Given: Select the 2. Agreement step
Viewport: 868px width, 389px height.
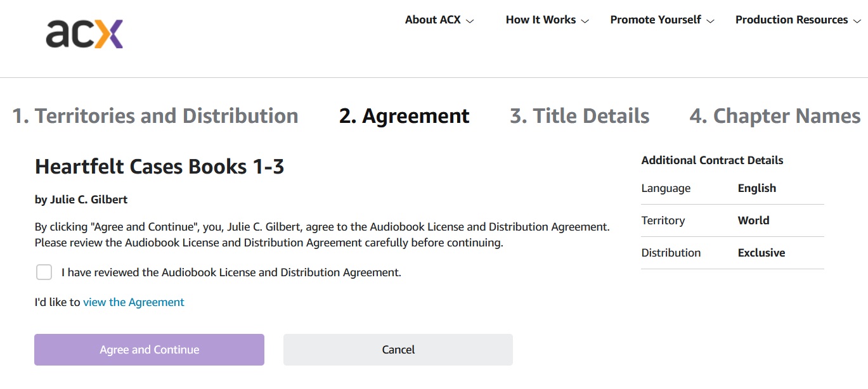Looking at the screenshot, I should [x=405, y=116].
